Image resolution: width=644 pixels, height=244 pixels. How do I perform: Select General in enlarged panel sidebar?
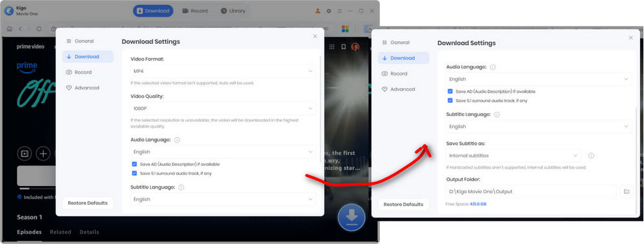pos(403,42)
